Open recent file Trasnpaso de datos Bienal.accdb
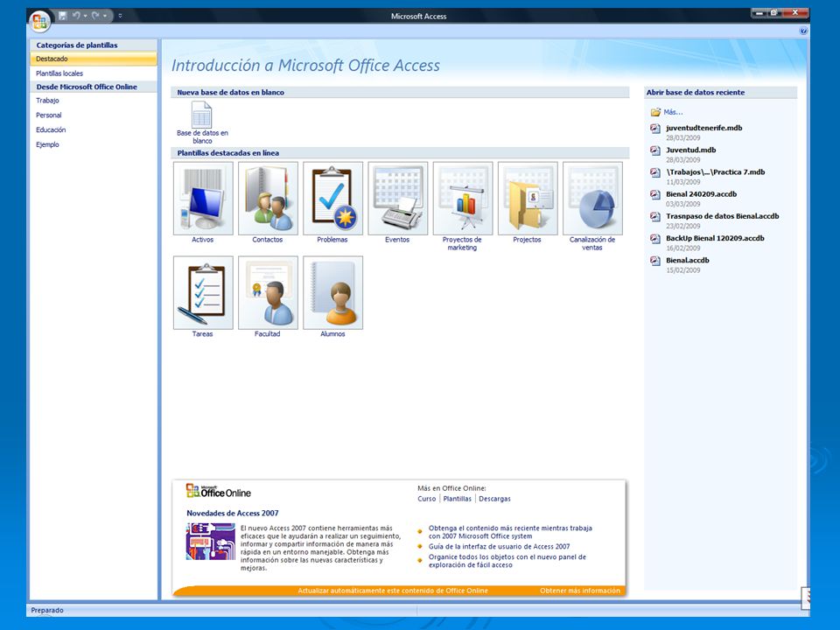 pos(722,216)
